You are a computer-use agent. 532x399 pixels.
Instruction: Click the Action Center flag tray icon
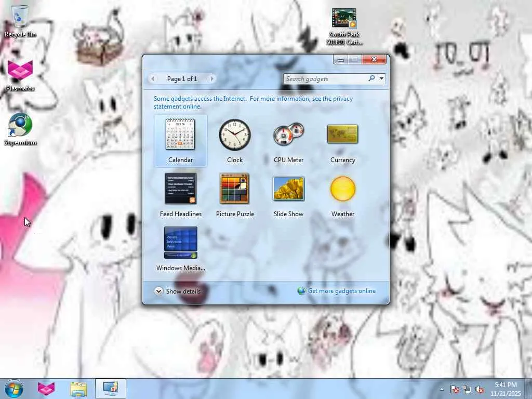tap(454, 390)
